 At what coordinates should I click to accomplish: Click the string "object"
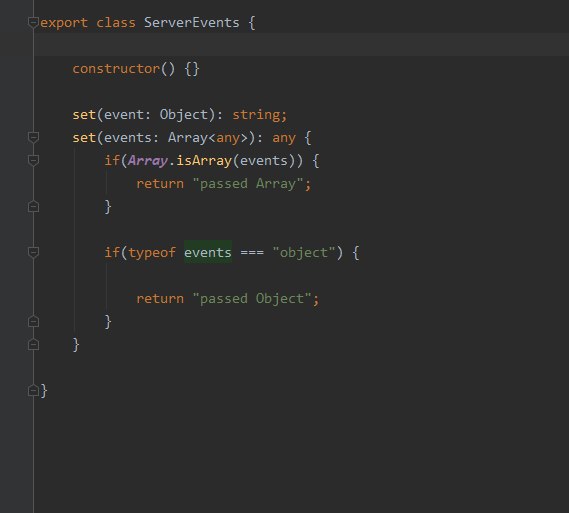pos(304,253)
